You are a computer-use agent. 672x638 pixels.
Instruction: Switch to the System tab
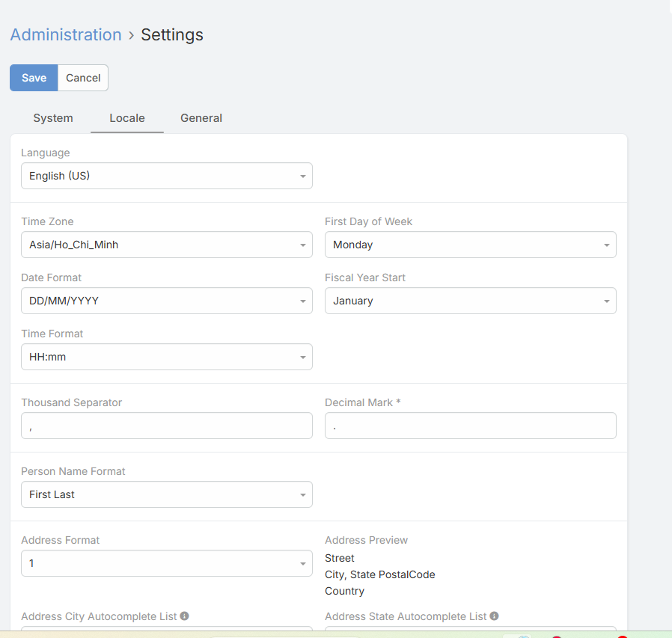pyautogui.click(x=53, y=118)
